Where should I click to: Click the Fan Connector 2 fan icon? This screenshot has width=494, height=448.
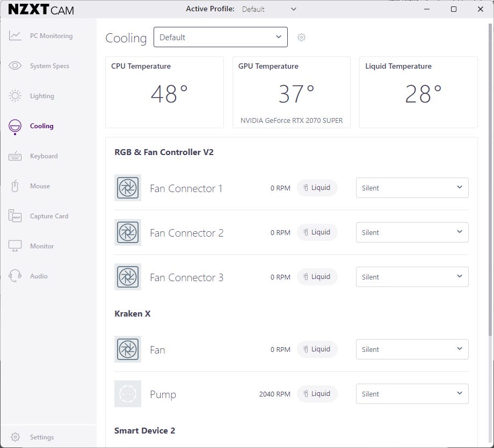tap(128, 232)
